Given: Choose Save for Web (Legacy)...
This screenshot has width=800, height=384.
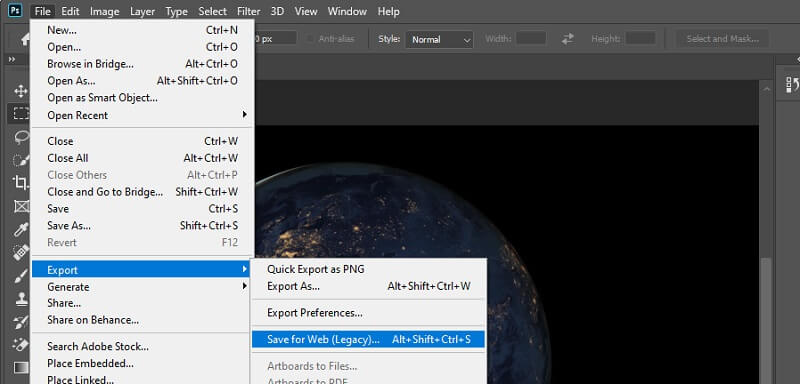Looking at the screenshot, I should point(368,339).
